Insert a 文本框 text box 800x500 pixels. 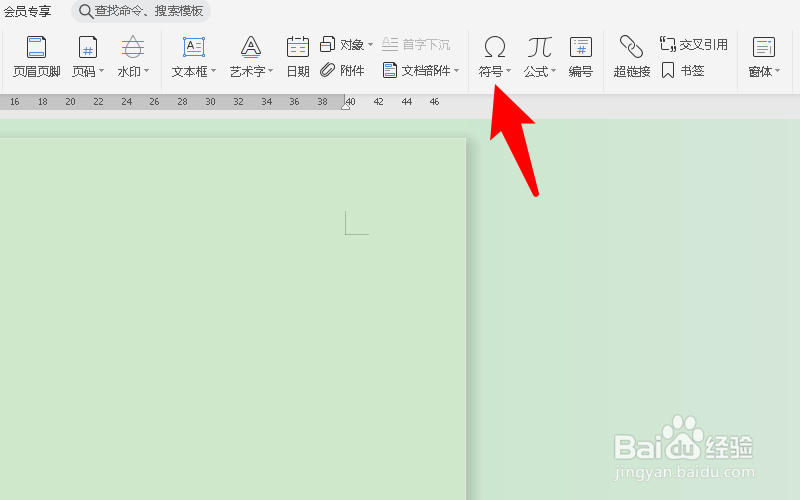click(x=194, y=56)
